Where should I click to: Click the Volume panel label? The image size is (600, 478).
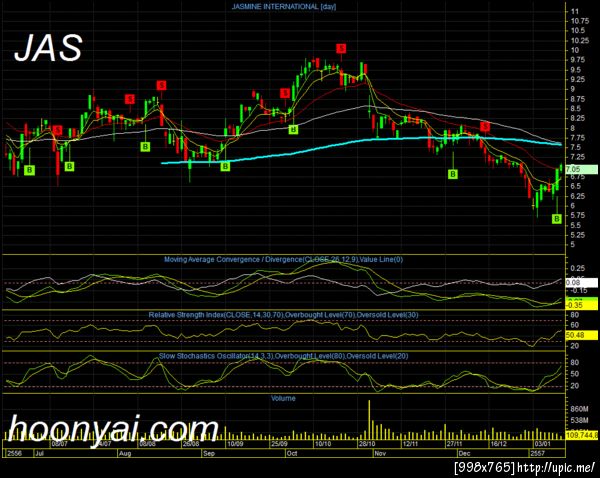[283, 398]
